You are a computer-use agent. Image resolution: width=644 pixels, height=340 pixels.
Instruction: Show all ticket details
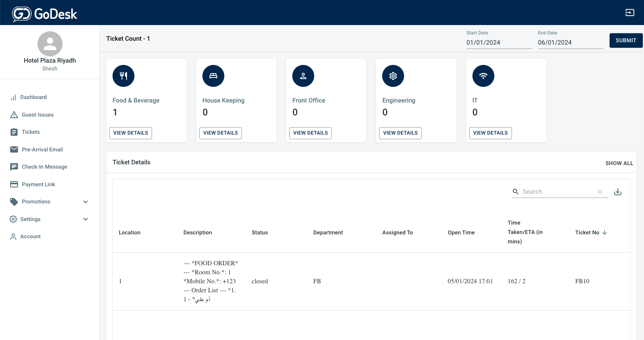(619, 163)
